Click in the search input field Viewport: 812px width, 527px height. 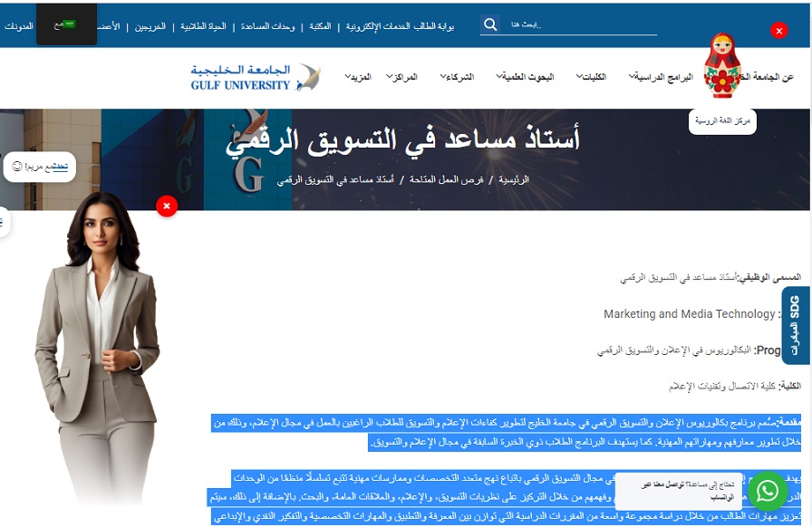point(580,24)
